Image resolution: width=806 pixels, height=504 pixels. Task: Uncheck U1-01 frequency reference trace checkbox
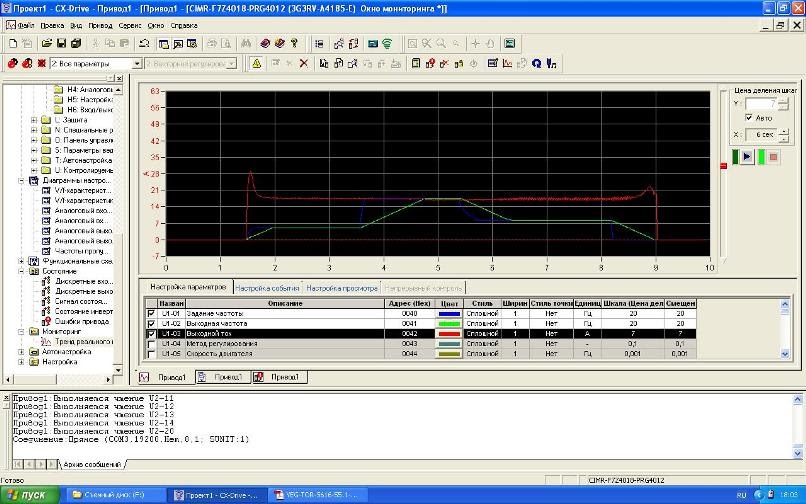coord(152,313)
